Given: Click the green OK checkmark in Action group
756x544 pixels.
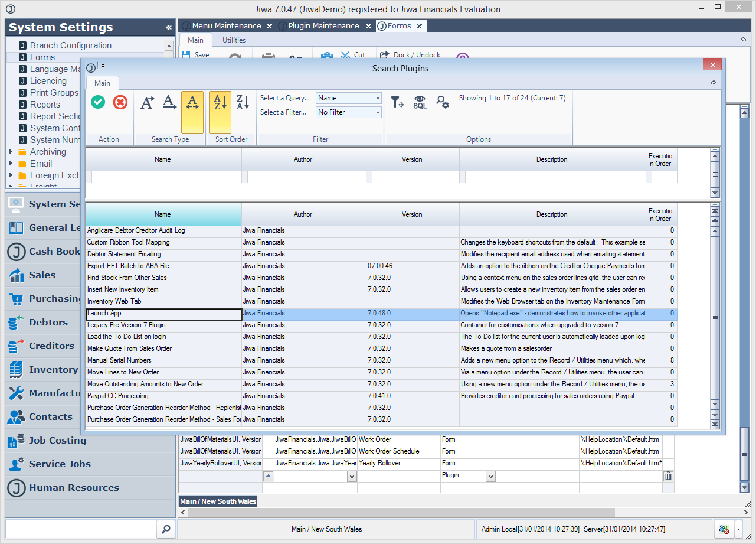Looking at the screenshot, I should pos(98,102).
